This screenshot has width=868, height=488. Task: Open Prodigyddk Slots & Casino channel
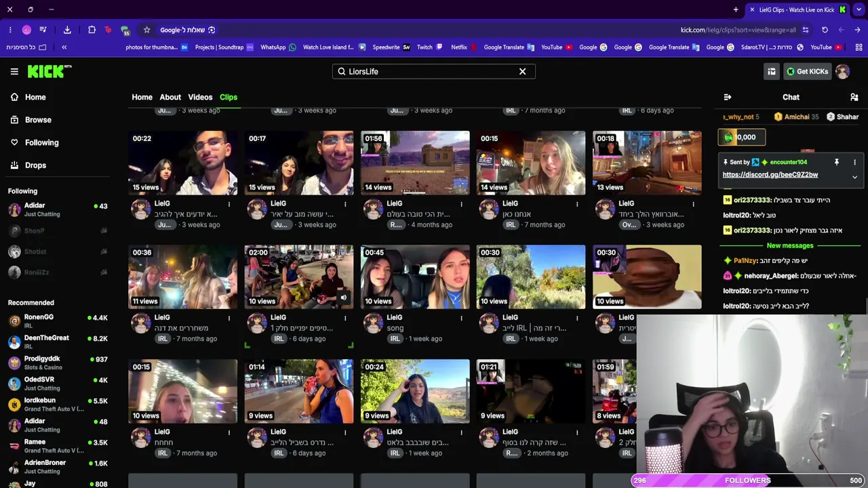point(58,363)
